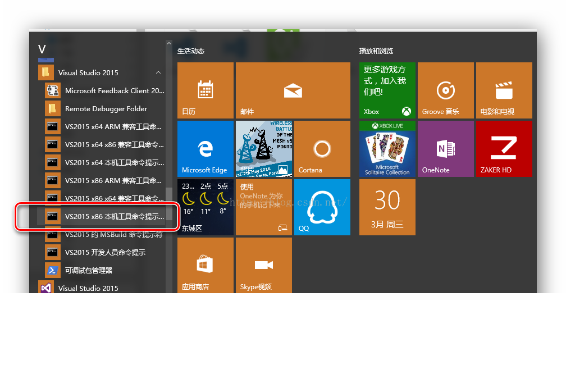The image size is (566, 392).
Task: Open the 照片 photos tile
Action: (x=264, y=149)
